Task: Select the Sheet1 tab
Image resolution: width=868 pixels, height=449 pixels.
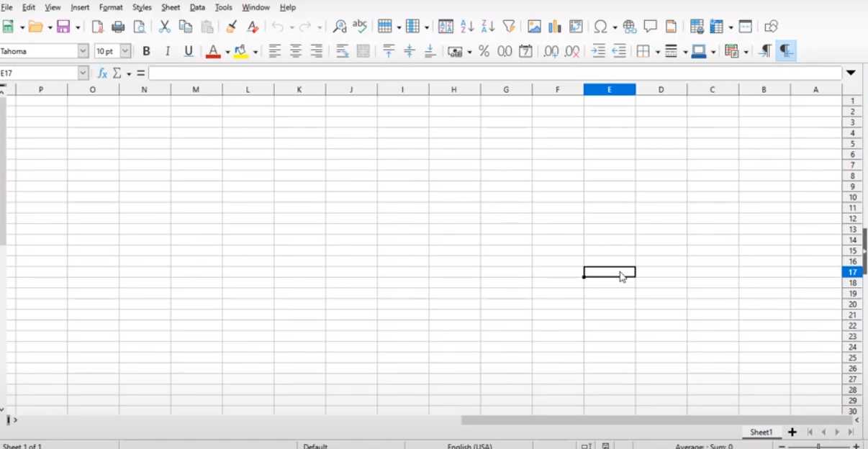Action: coord(761,432)
